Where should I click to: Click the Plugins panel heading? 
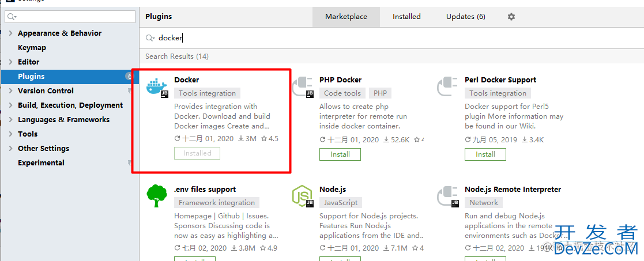[159, 17]
